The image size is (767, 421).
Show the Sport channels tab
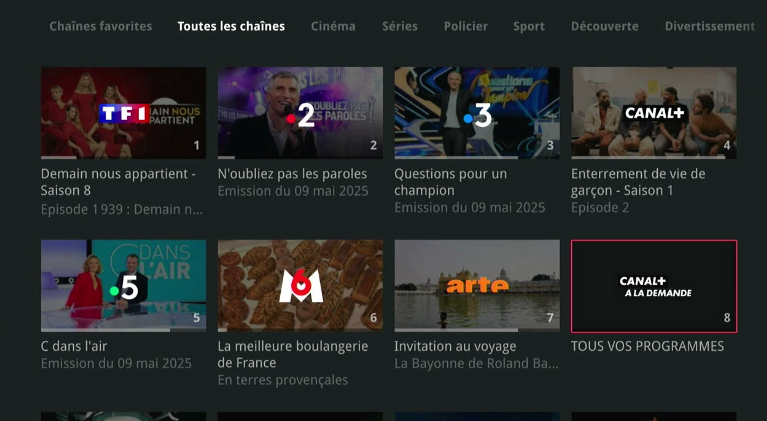[529, 26]
